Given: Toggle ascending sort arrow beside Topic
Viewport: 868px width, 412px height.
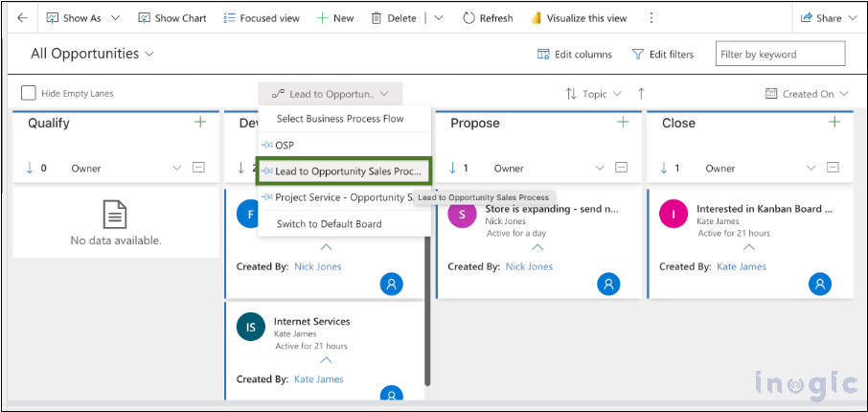Looking at the screenshot, I should (x=641, y=94).
